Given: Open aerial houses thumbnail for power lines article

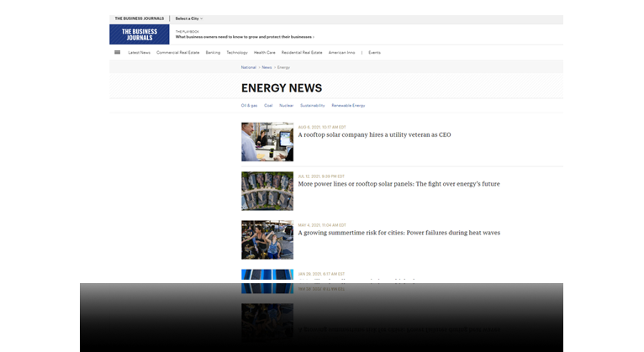Looking at the screenshot, I should 267,191.
